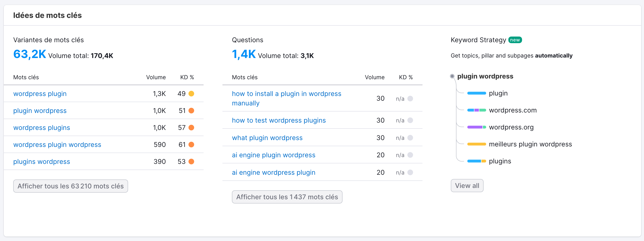Click the 'Variantes de mots clés' heading
644x241 pixels.
coord(49,40)
